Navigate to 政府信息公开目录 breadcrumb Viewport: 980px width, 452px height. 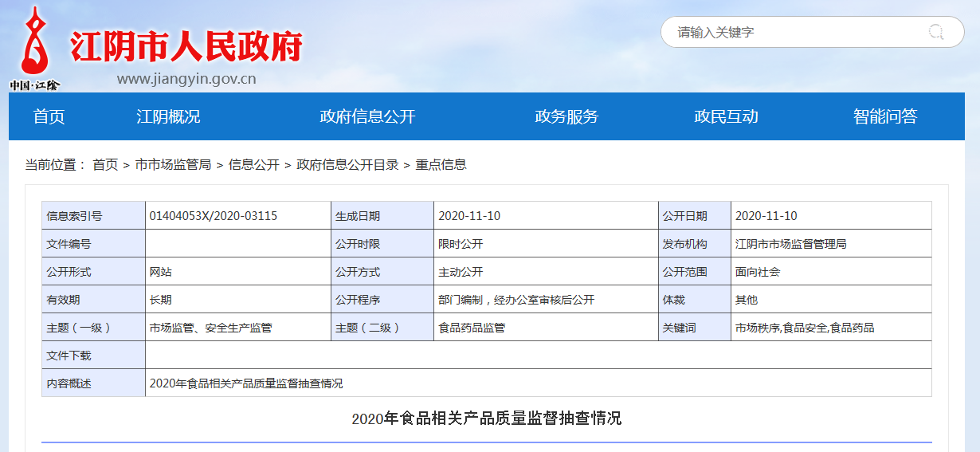347,165
